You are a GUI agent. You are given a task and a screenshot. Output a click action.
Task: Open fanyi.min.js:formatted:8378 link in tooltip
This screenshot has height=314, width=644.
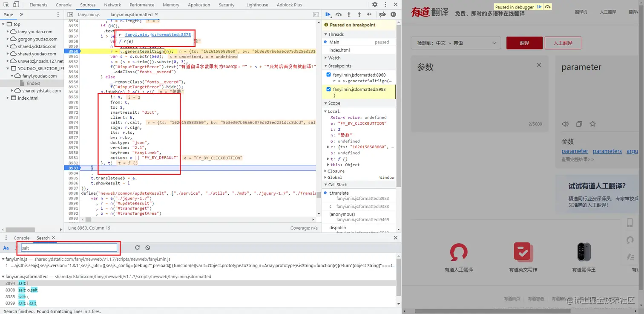(158, 35)
